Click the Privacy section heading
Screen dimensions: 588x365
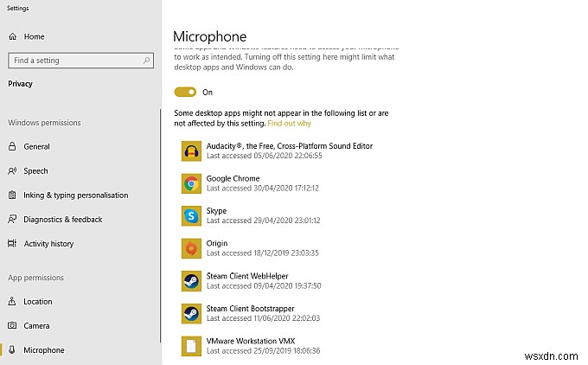pos(20,84)
